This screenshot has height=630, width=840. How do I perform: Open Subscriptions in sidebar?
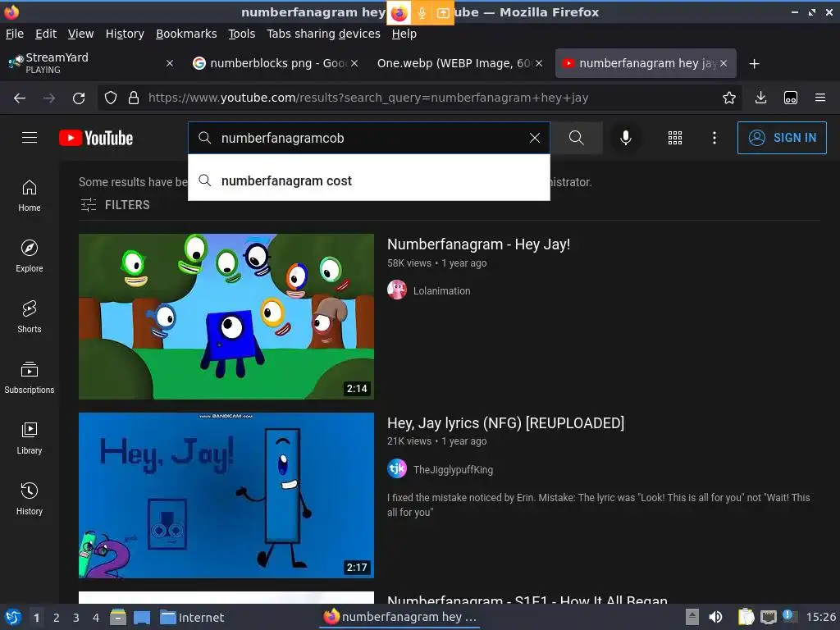pyautogui.click(x=30, y=377)
